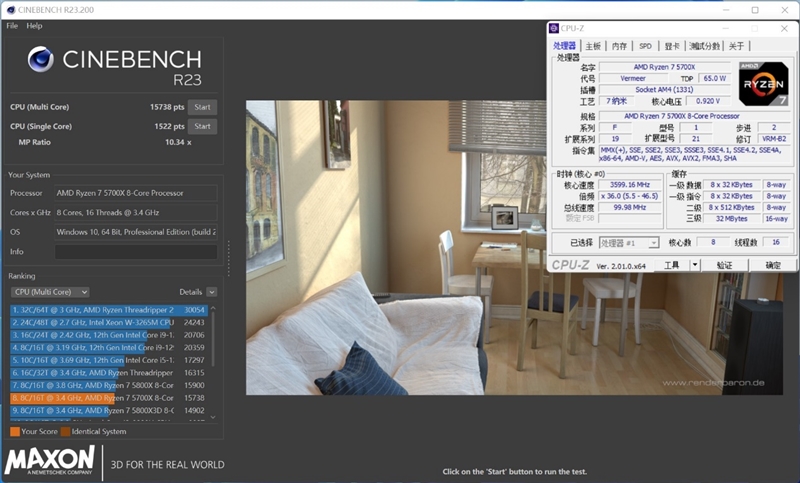
Task: Select ranking row 7 Ryzen 7 5800X
Action: tap(109, 385)
